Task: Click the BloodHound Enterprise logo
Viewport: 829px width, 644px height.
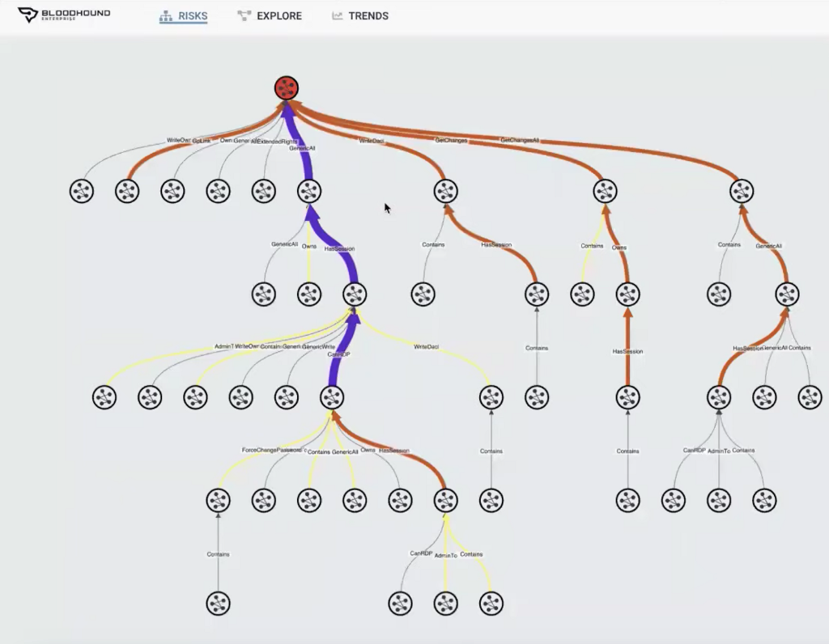Action: point(64,15)
